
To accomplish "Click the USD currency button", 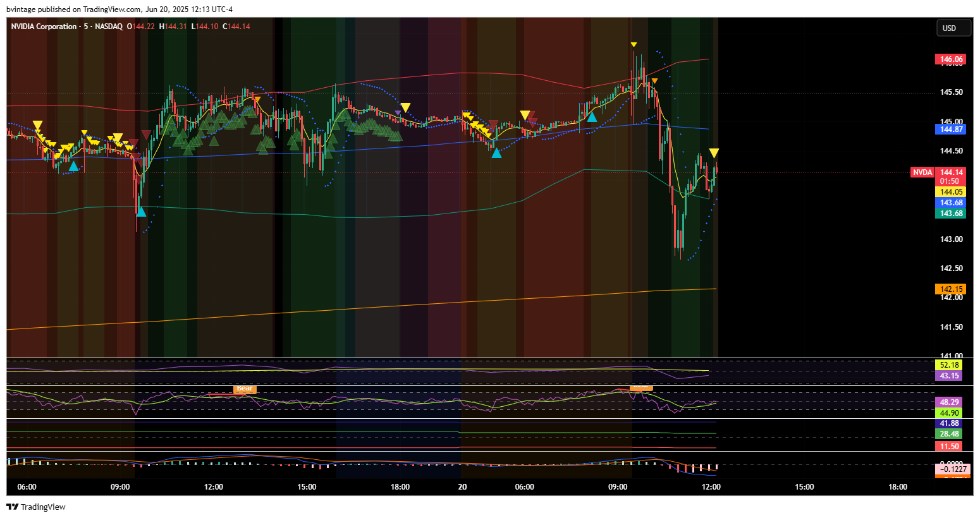I will tap(954, 28).
